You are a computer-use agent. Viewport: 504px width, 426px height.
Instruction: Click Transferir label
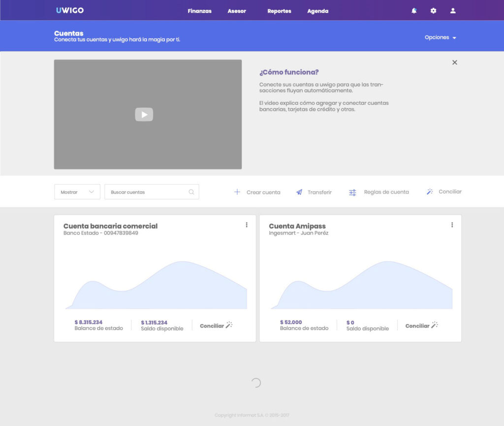coord(319,192)
